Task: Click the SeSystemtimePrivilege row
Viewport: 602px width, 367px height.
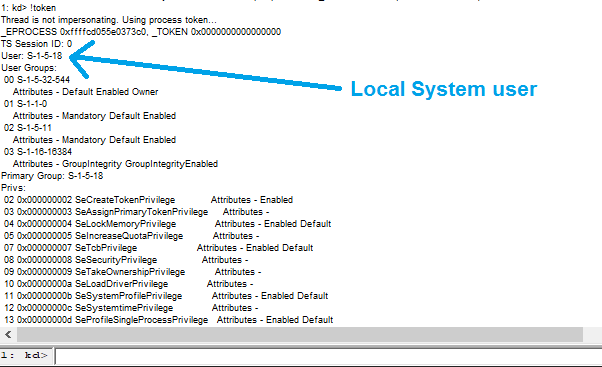Action: [x=131, y=308]
